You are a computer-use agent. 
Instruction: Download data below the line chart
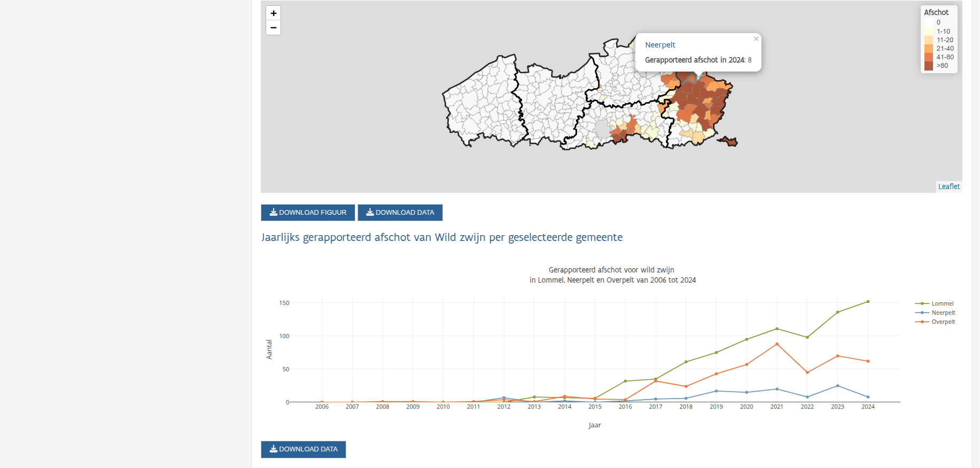[303, 449]
